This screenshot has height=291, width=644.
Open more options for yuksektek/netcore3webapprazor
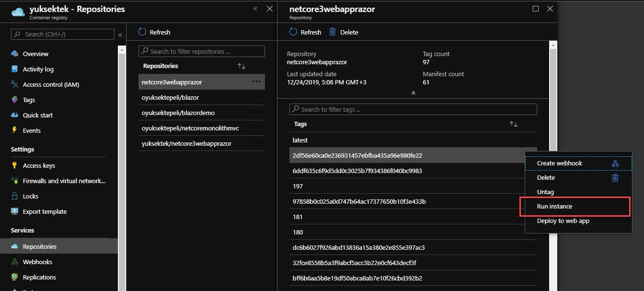click(256, 143)
